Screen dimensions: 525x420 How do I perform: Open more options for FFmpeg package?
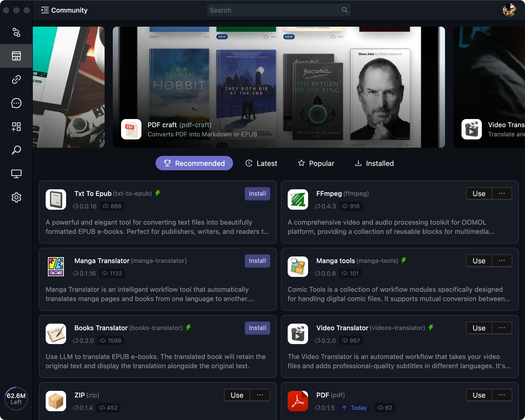(x=502, y=193)
